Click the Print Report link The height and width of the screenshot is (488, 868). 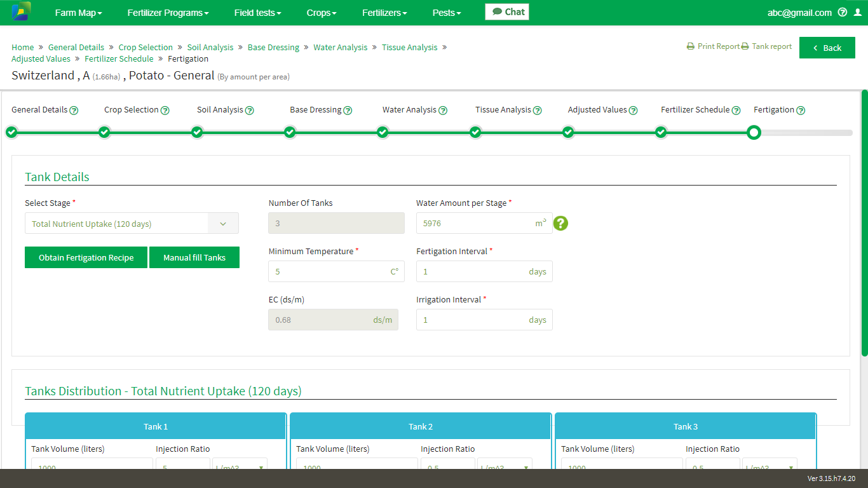pyautogui.click(x=713, y=46)
